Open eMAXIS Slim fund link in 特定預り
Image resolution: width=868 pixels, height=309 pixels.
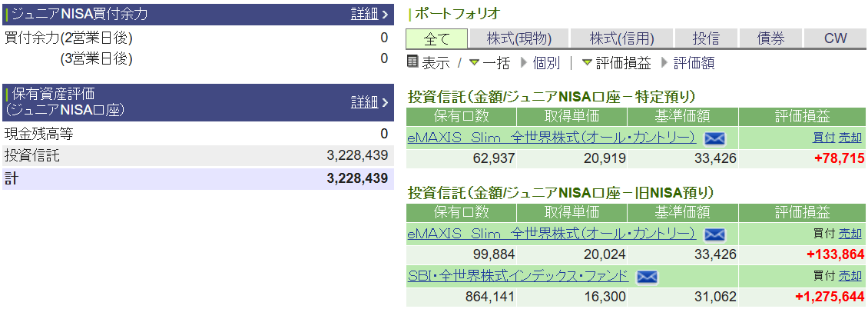[551, 138]
